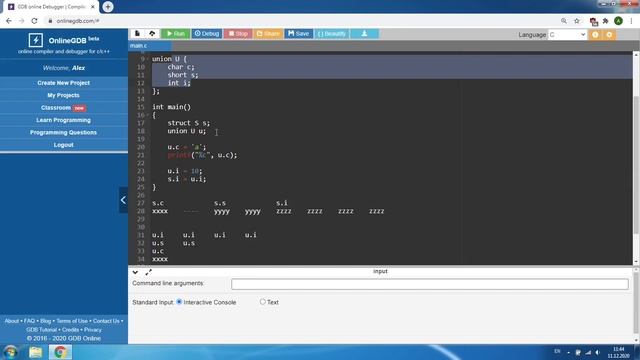Image resolution: width=640 pixels, height=360 pixels.
Task: Click the upload file icon in toolbar
Action: click(x=152, y=33)
